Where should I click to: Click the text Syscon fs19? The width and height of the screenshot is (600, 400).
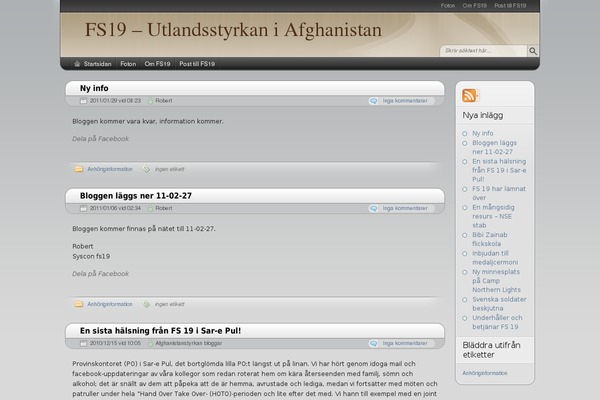click(x=91, y=256)
